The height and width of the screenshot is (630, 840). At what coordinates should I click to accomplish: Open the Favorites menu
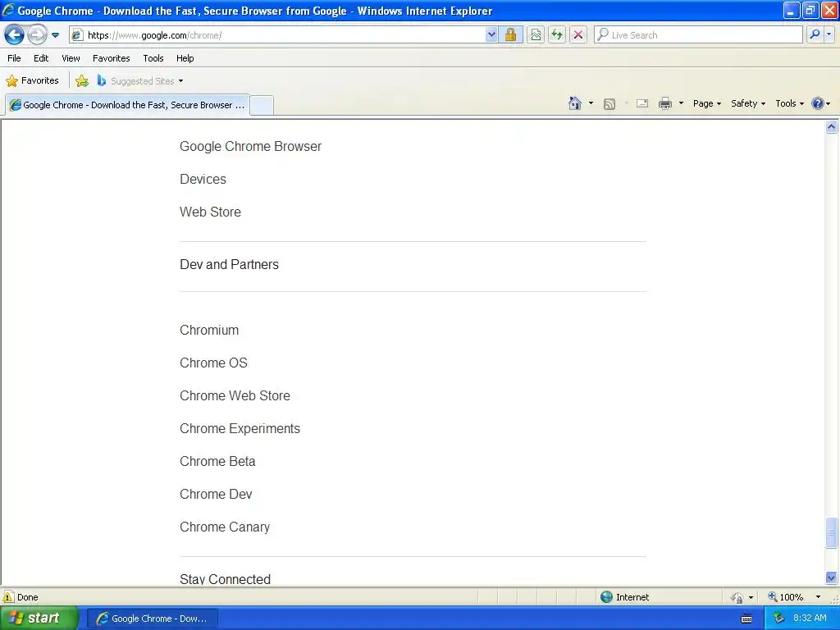click(x=112, y=58)
